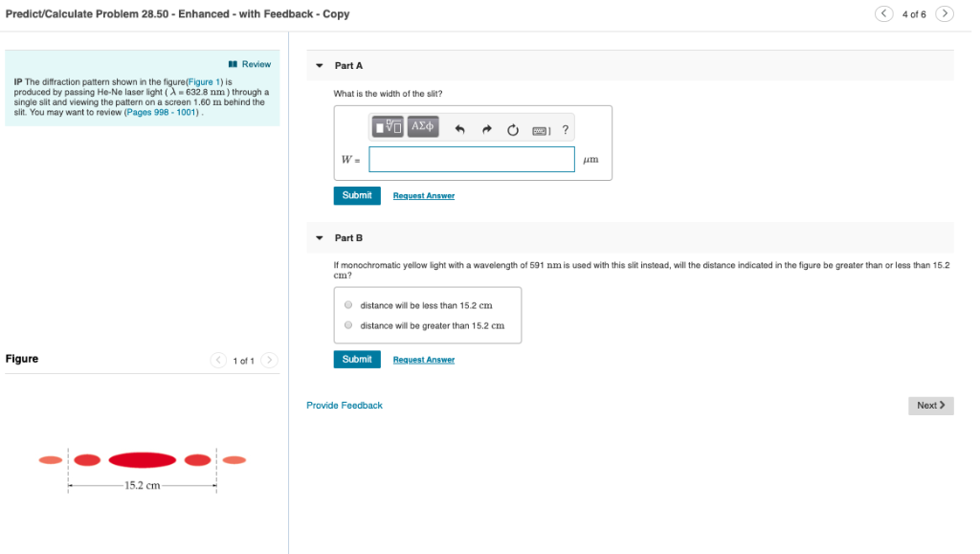
Task: Submit the answer for Part A
Action: (x=356, y=195)
